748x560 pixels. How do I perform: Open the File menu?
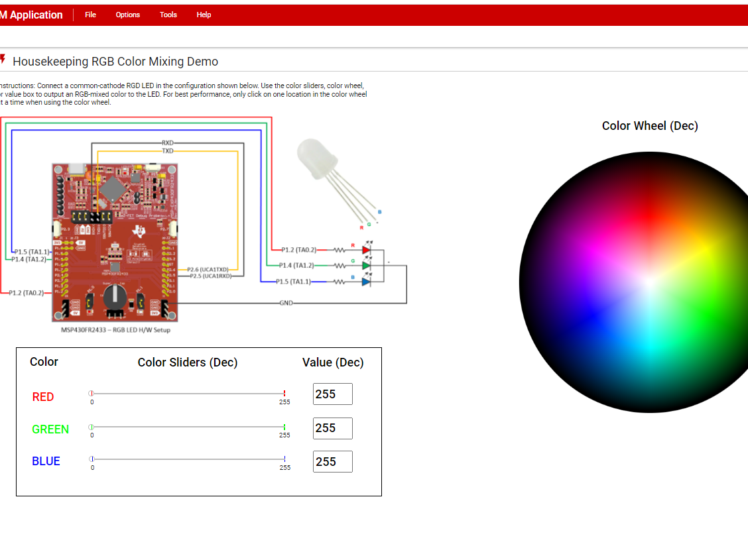tap(90, 14)
